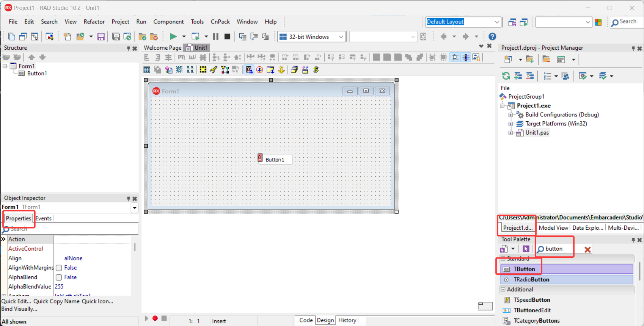Viewport: 644px width, 326px height.
Task: Switch to the Welcome Page tab
Action: click(x=163, y=48)
